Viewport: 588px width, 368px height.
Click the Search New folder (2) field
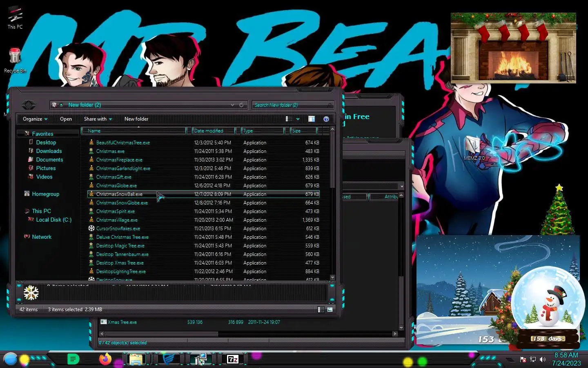pyautogui.click(x=293, y=105)
